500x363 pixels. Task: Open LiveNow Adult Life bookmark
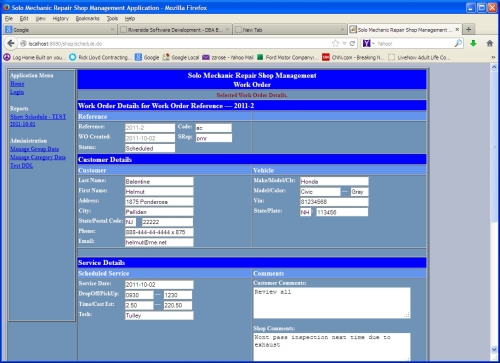[419, 57]
